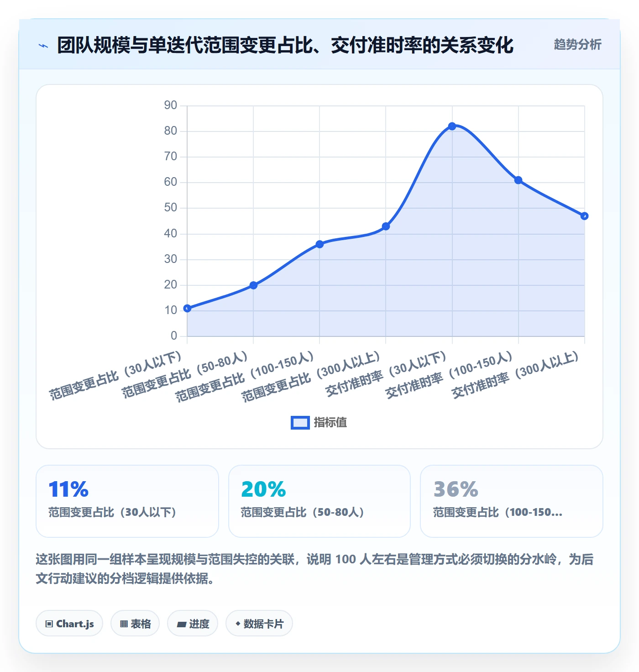
Task: Click the 进度 tag chip
Action: click(x=193, y=623)
